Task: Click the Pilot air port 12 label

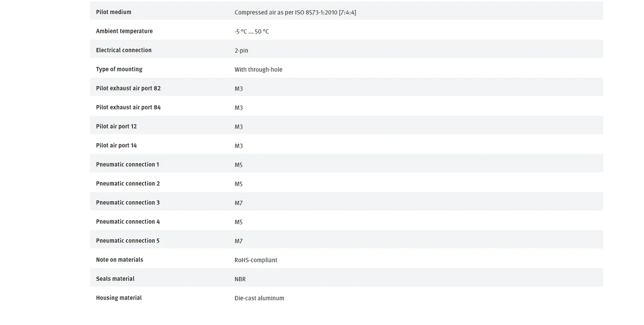Action: (x=116, y=126)
